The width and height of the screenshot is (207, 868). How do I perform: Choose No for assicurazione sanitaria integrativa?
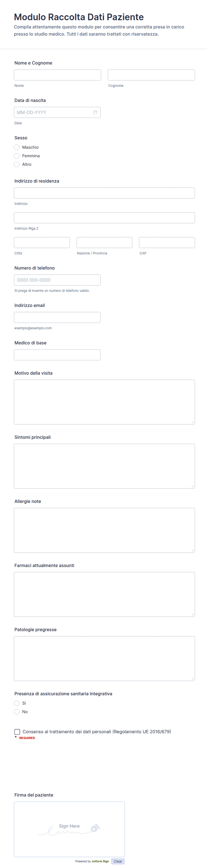pyautogui.click(x=17, y=712)
